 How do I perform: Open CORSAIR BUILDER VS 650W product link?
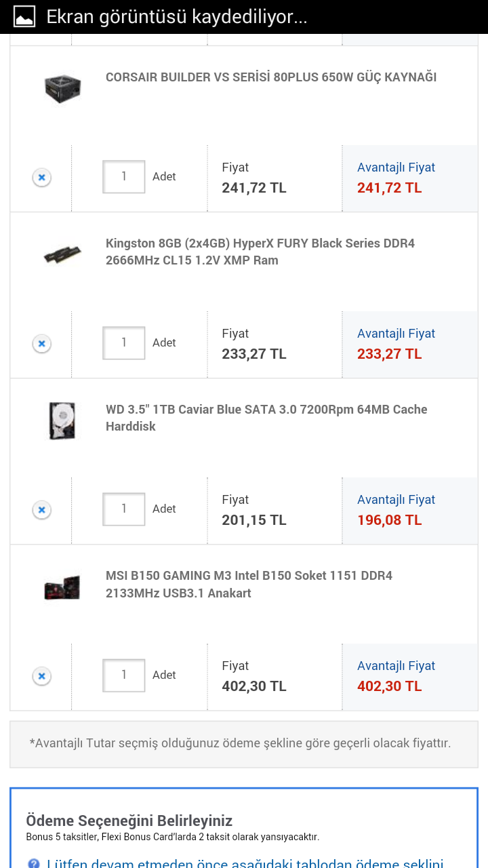[x=271, y=77]
